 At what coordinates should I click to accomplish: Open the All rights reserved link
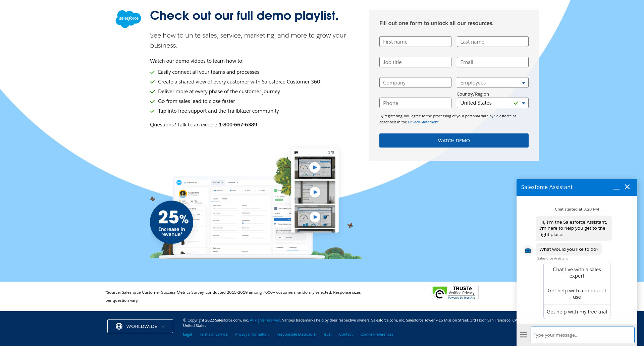point(265,320)
